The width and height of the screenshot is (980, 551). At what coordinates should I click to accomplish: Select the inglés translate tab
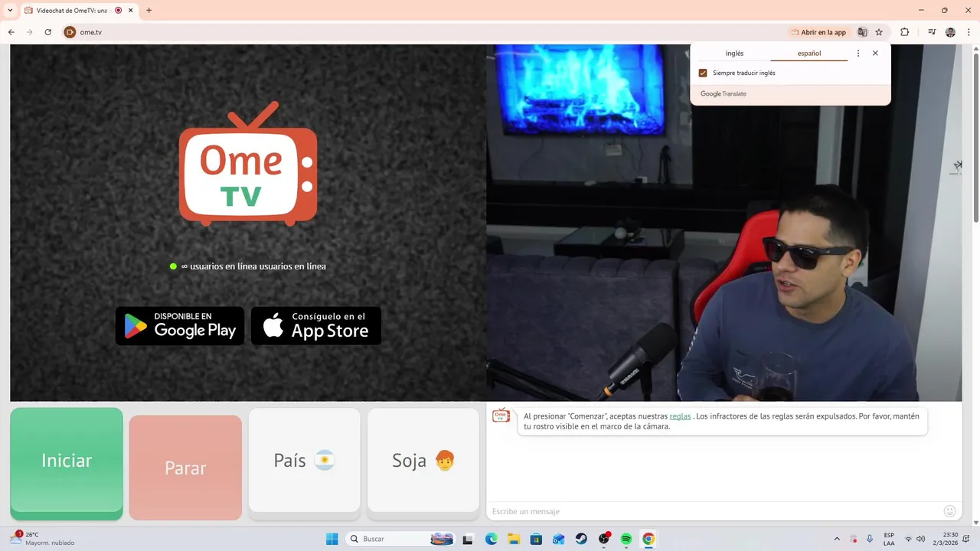734,54
